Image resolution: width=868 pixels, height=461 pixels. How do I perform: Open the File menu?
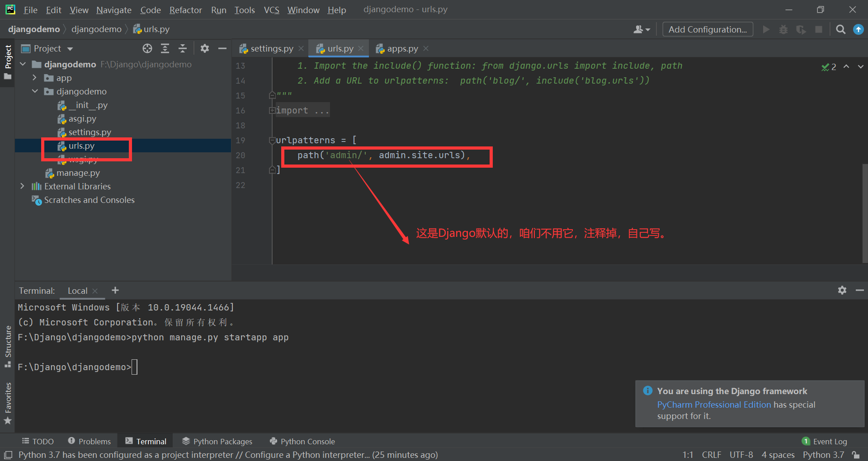pos(30,10)
